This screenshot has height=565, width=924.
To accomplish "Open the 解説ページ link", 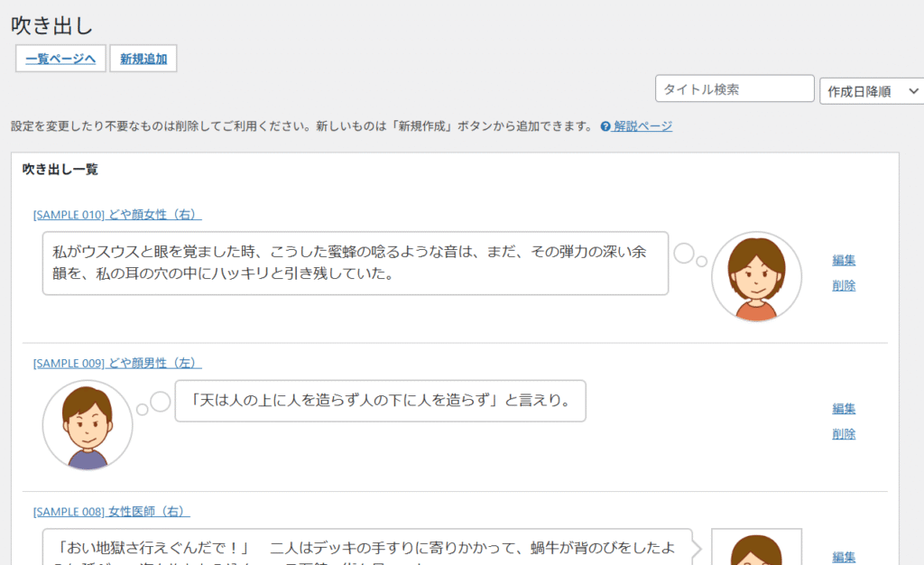I will pos(642,126).
